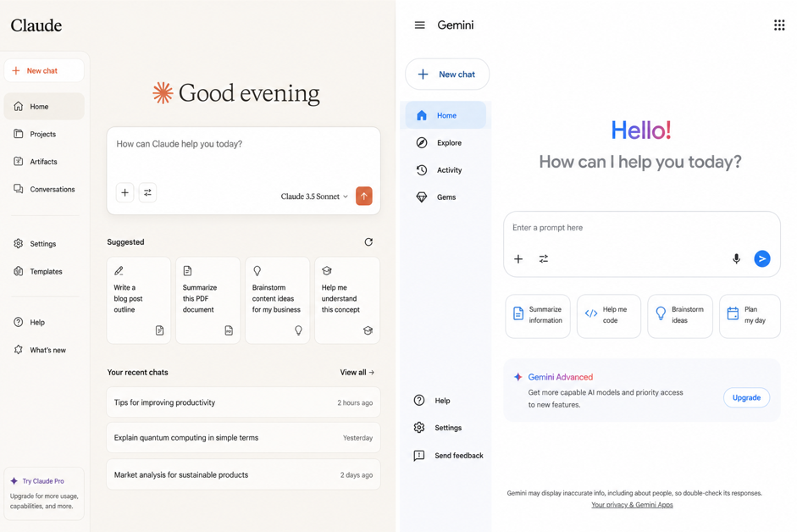This screenshot has width=797, height=532.
Task: Open the Claude prompt tools settings sliders icon
Action: tap(147, 193)
